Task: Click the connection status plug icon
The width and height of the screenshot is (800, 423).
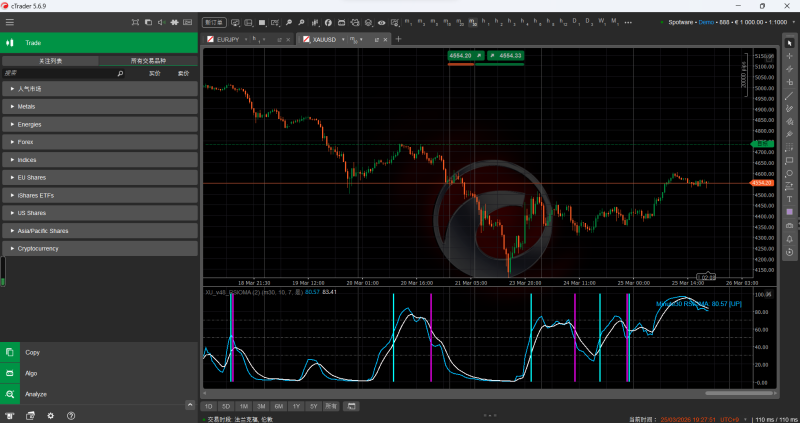Action: tap(174, 22)
